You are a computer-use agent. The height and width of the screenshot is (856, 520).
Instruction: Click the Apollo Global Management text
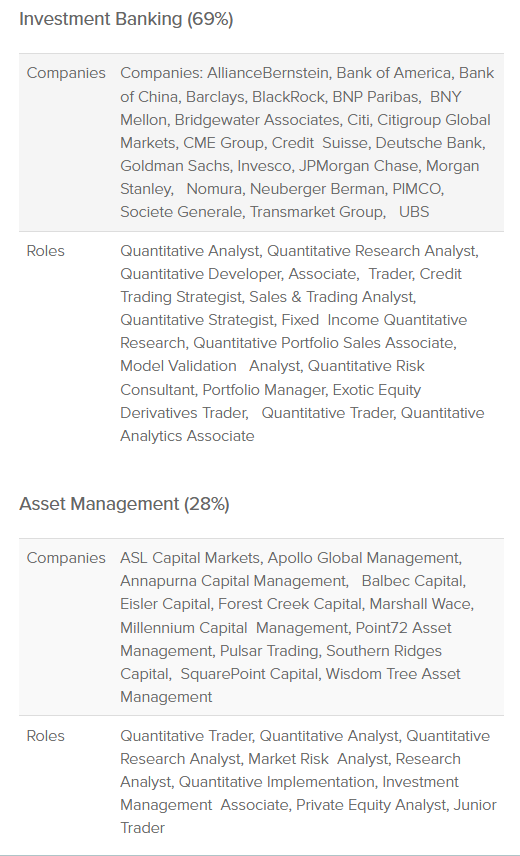(x=364, y=558)
